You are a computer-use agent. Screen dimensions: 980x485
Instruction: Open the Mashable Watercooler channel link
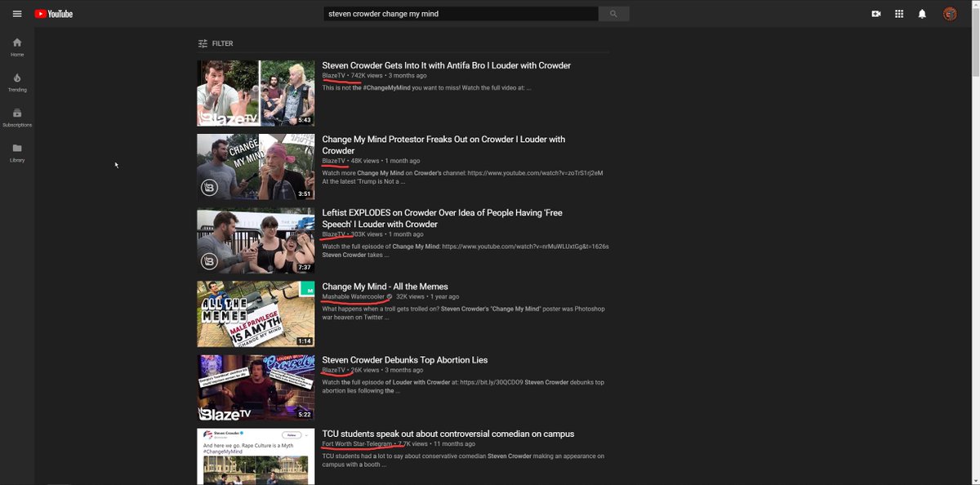click(x=353, y=296)
